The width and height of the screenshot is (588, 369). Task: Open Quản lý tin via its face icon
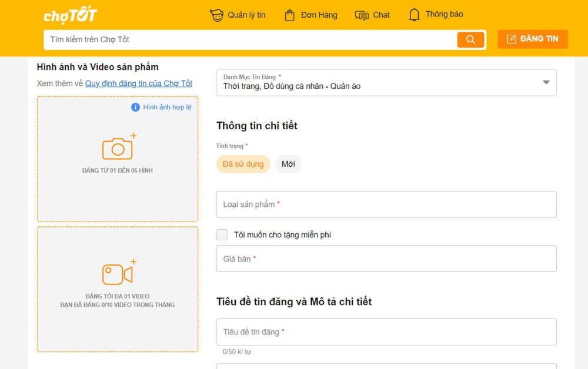click(x=218, y=14)
